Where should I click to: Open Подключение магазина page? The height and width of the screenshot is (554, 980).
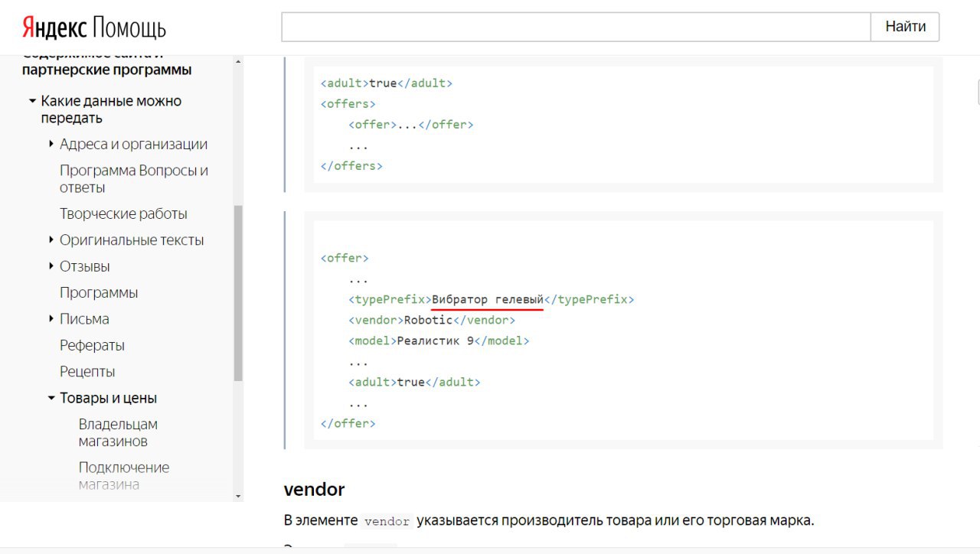[123, 476]
